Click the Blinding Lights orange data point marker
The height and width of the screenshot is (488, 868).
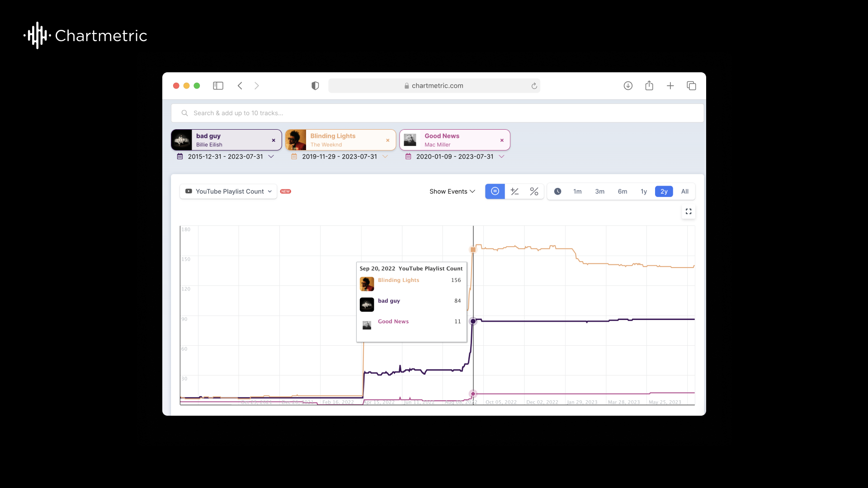coord(473,249)
